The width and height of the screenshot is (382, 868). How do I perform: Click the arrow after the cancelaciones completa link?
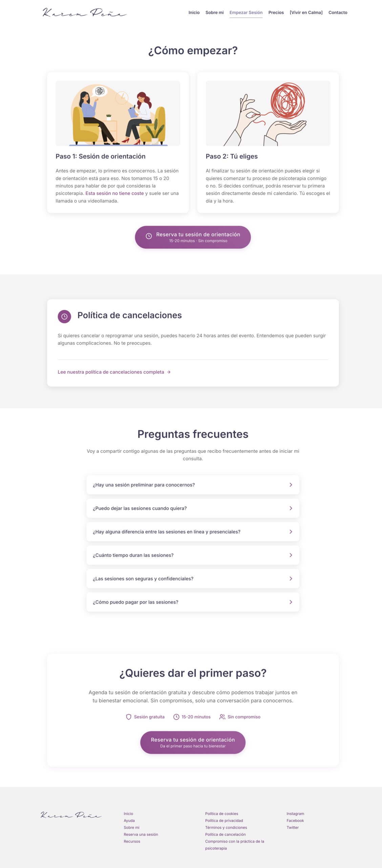click(169, 372)
